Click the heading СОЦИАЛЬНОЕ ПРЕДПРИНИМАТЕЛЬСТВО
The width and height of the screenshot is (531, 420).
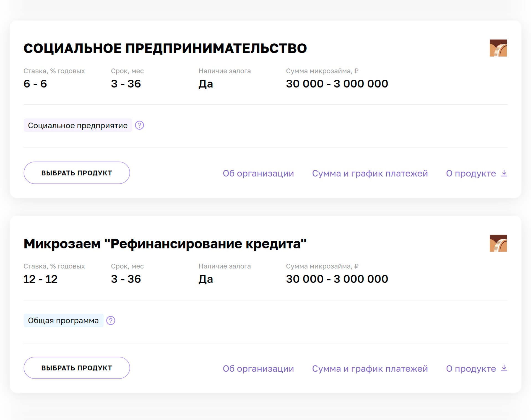[165, 48]
